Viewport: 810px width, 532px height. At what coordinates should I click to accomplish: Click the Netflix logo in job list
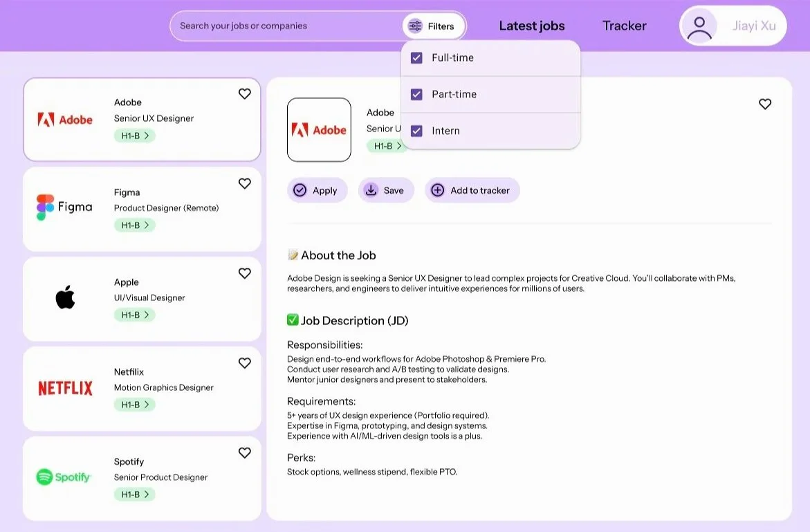click(x=65, y=388)
